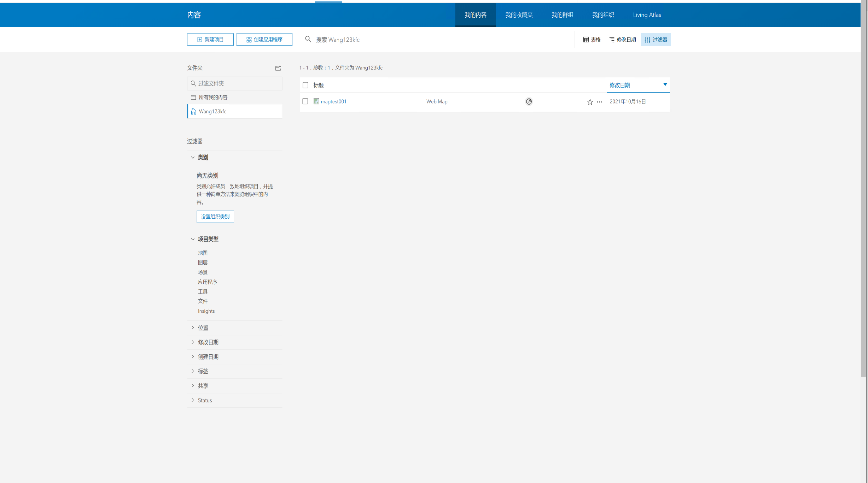Expand the 共享 filter section

[193, 385]
